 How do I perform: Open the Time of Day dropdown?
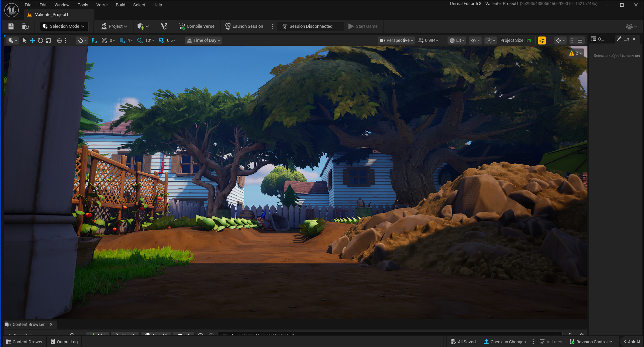[204, 40]
